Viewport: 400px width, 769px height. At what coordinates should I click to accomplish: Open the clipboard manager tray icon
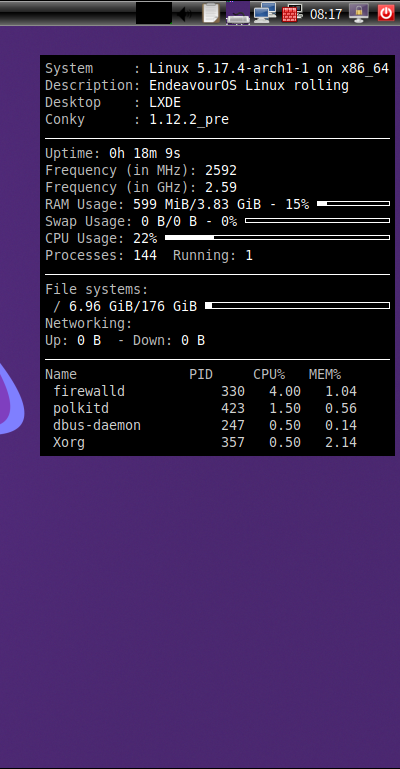point(211,13)
